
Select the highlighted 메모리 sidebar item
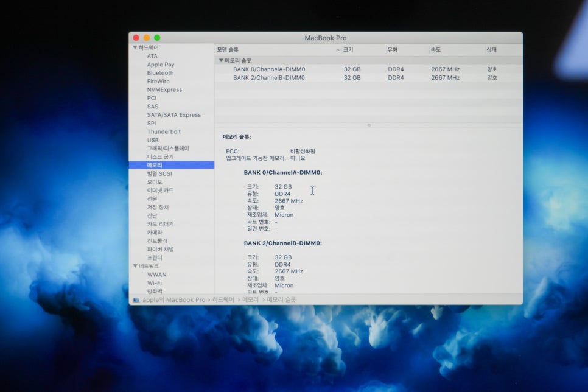point(172,165)
